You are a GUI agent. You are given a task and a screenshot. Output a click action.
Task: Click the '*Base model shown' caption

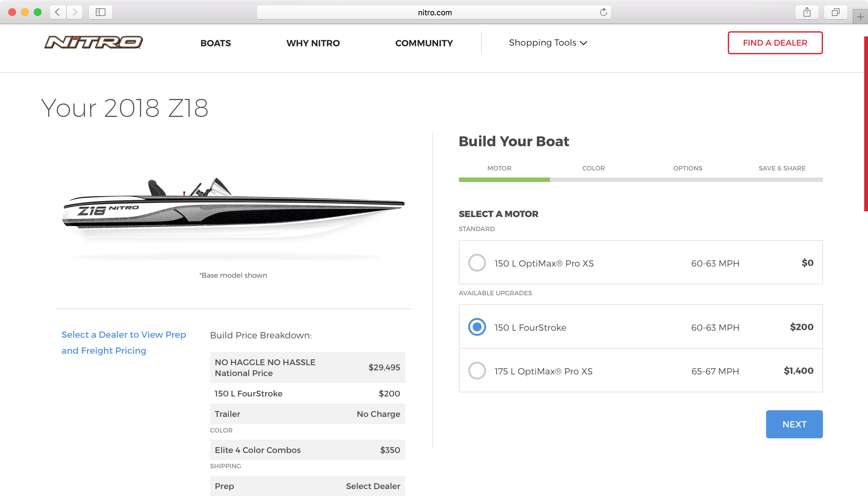coord(233,275)
